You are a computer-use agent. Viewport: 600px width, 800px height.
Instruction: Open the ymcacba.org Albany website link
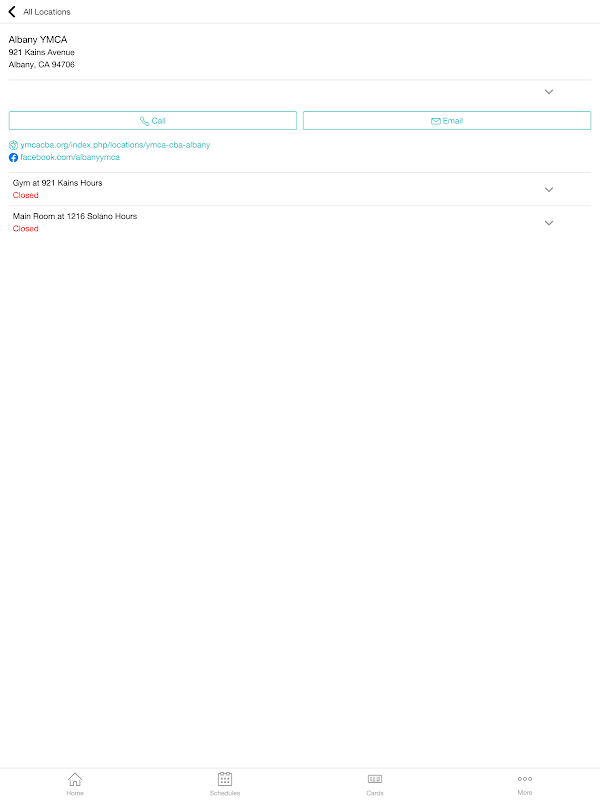coord(115,145)
